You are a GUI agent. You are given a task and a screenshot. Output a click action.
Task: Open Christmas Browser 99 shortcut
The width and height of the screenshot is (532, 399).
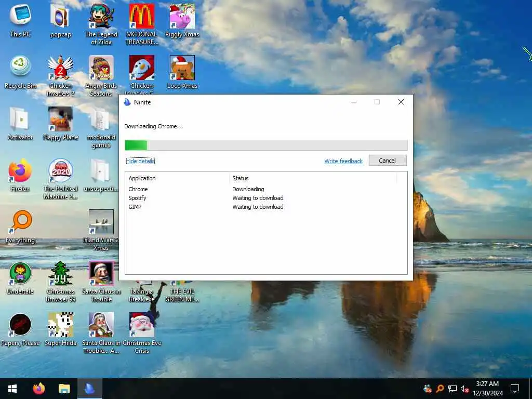tap(60, 281)
